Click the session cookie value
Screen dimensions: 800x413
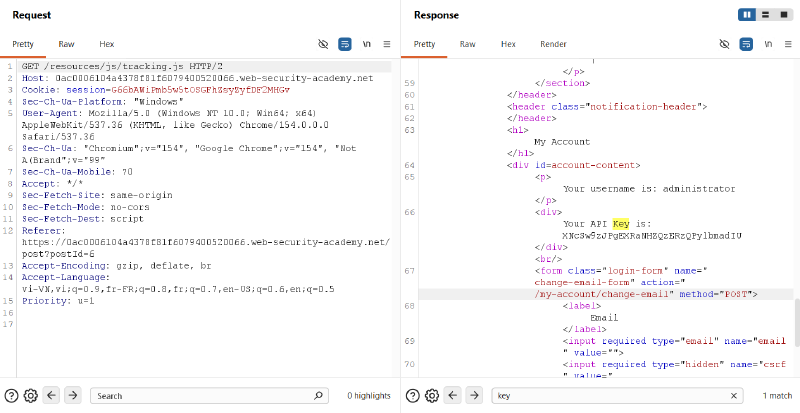[x=201, y=90]
